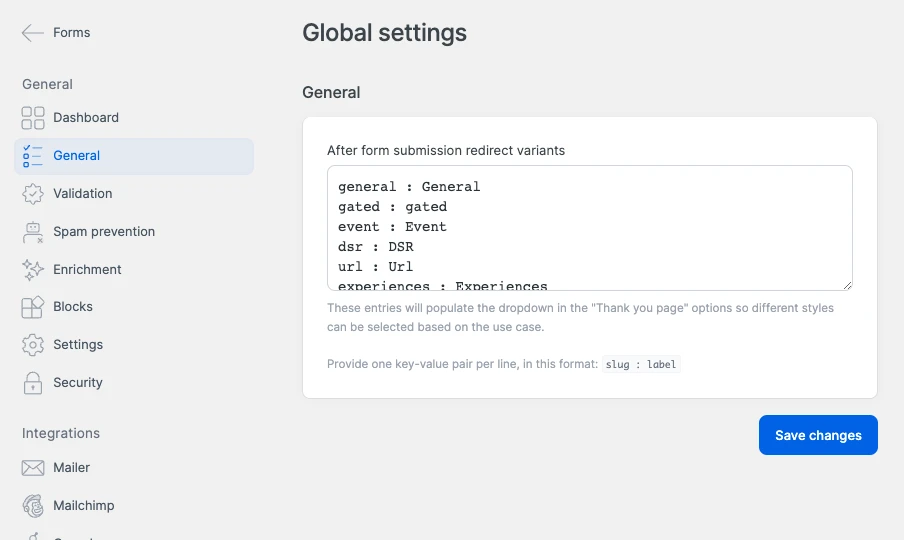Image resolution: width=904 pixels, height=540 pixels.
Task: Click the Mailchimp monkey icon
Action: [33, 506]
